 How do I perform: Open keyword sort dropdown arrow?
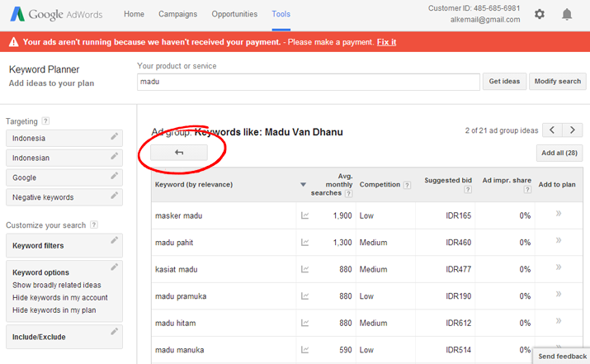click(x=304, y=184)
